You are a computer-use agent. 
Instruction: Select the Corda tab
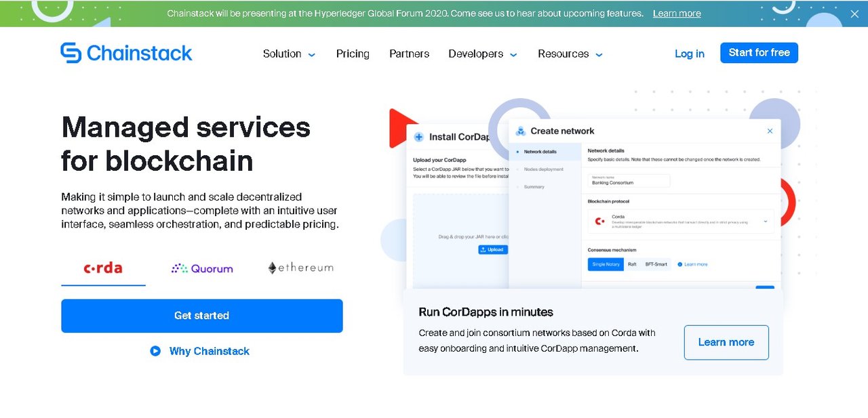pos(103,268)
